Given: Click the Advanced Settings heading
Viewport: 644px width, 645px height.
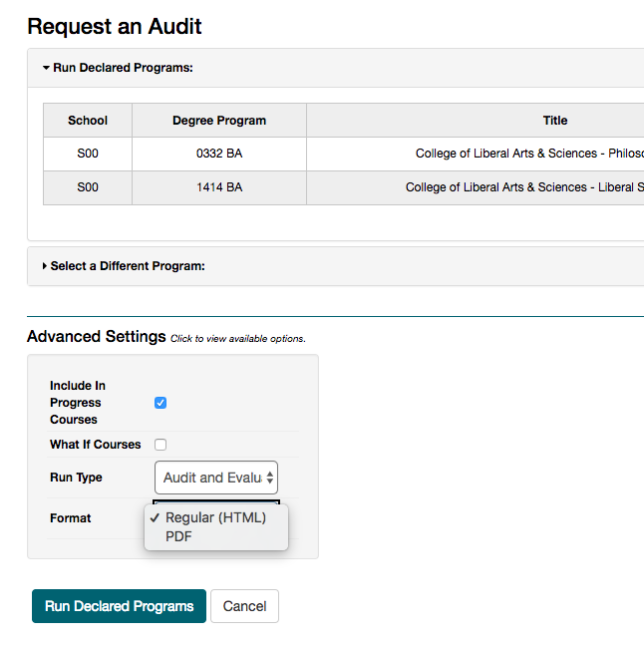Looking at the screenshot, I should point(97,337).
